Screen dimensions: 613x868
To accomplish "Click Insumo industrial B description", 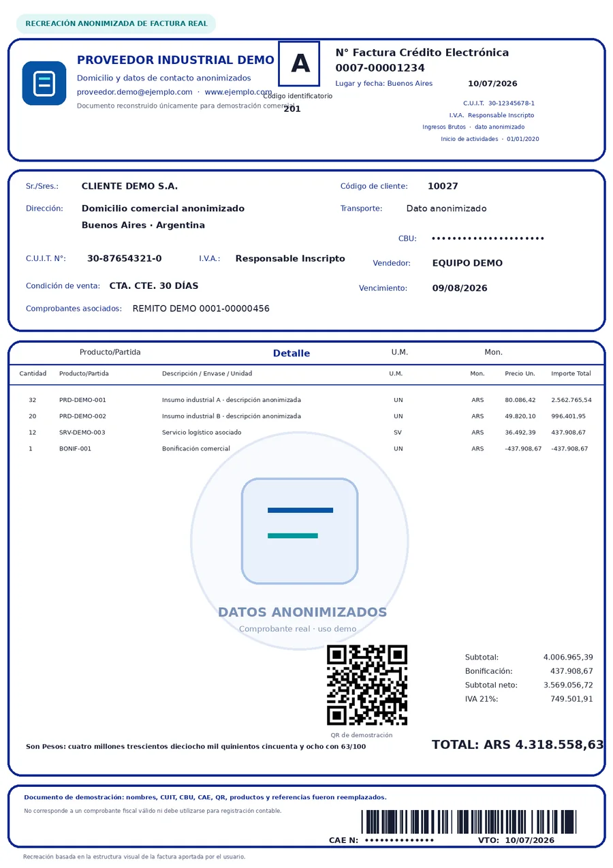I will point(232,416).
